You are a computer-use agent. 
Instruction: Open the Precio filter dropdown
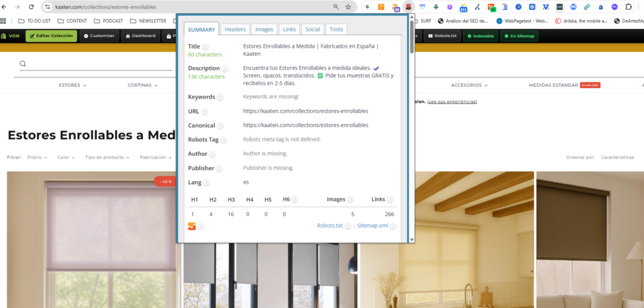coord(37,158)
